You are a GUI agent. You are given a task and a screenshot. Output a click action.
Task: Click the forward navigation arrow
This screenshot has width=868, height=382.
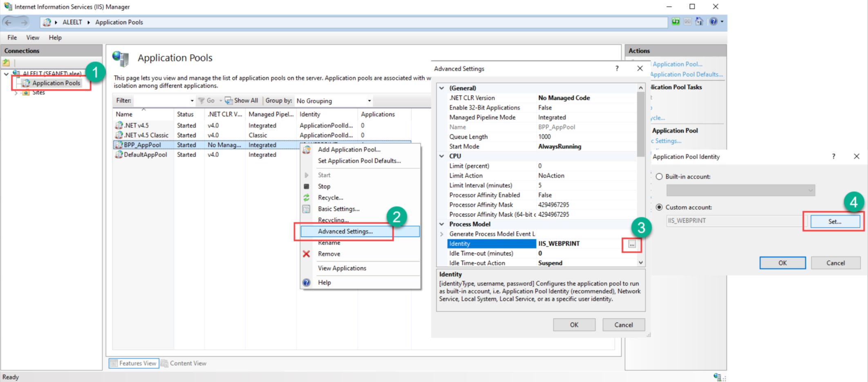(x=24, y=22)
